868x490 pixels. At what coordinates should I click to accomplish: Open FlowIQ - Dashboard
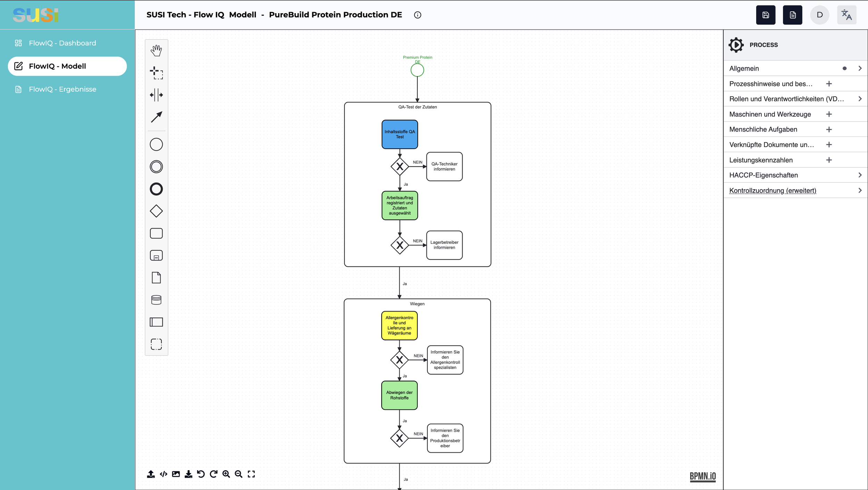pyautogui.click(x=62, y=43)
